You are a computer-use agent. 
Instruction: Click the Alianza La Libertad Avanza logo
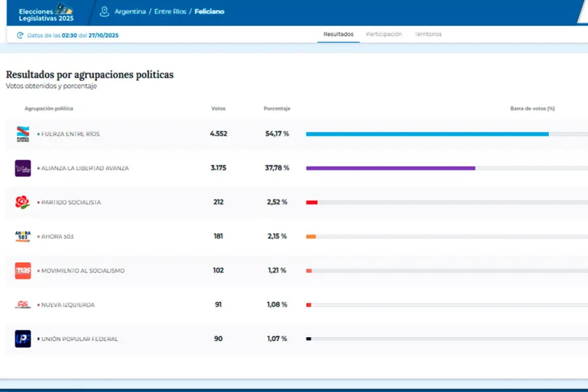point(23,168)
